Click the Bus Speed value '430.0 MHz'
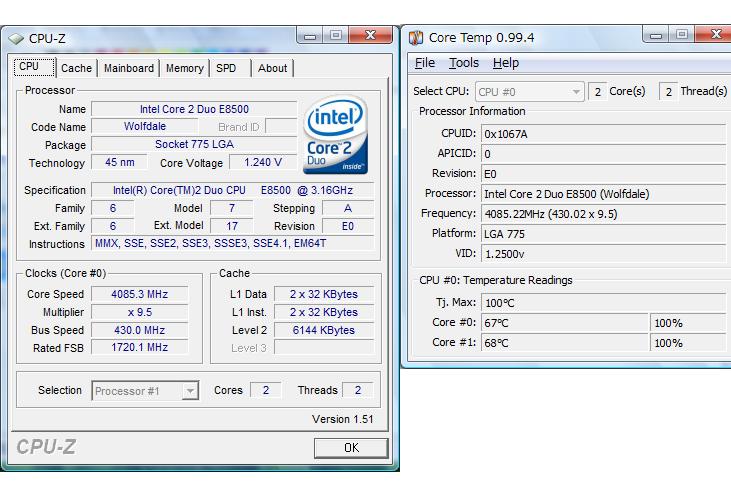This screenshot has width=731, height=498. pos(139,330)
